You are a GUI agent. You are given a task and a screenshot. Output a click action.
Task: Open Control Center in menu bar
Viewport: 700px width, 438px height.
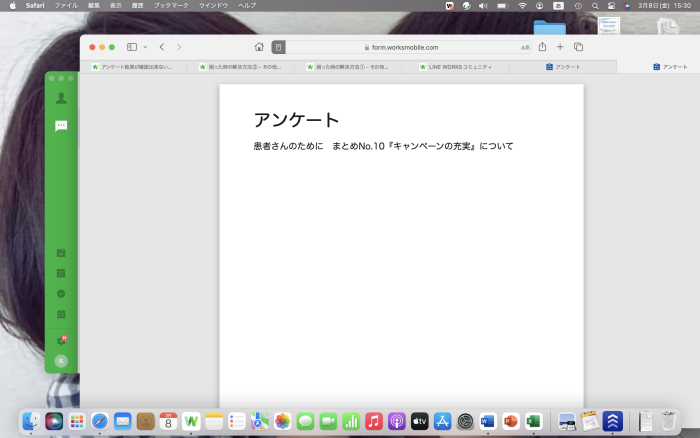[611, 6]
